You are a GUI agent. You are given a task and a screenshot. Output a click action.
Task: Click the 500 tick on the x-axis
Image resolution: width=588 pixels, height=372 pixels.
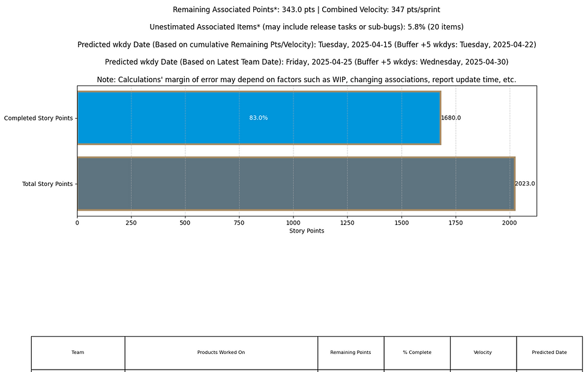(x=185, y=223)
